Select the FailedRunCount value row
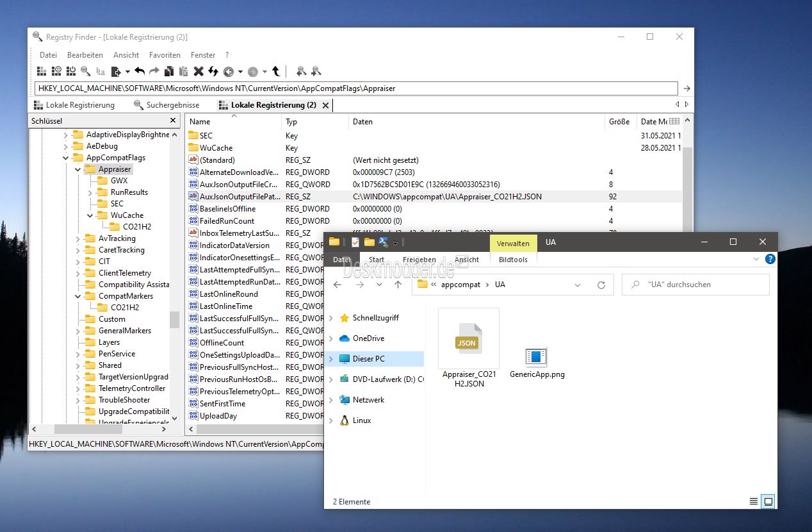Viewport: 812px width, 532px height. point(435,221)
